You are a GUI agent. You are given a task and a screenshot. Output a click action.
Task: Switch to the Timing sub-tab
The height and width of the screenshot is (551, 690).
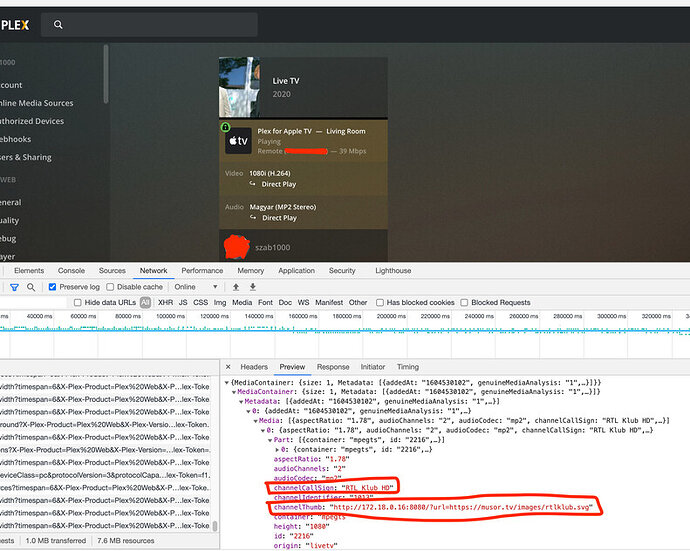pos(408,367)
